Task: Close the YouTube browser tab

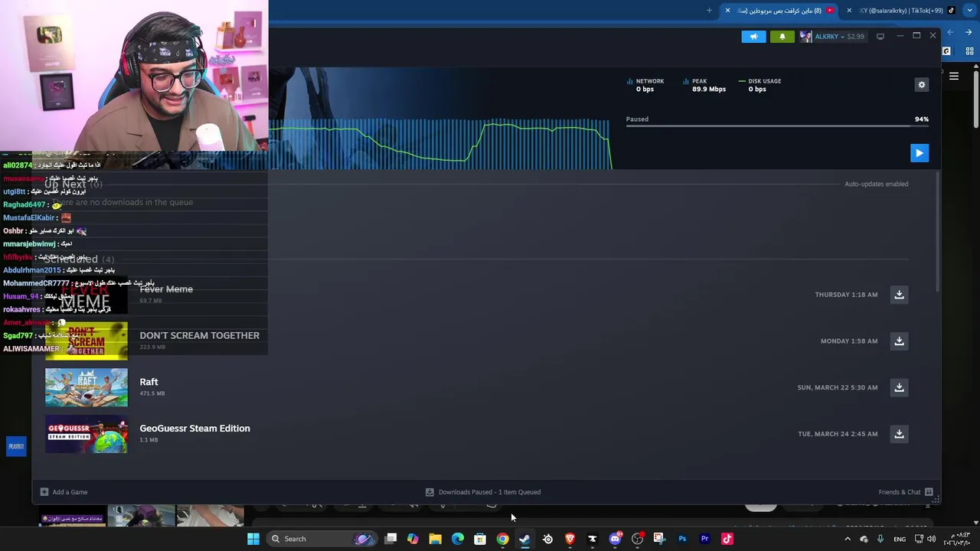Action: [x=727, y=11]
